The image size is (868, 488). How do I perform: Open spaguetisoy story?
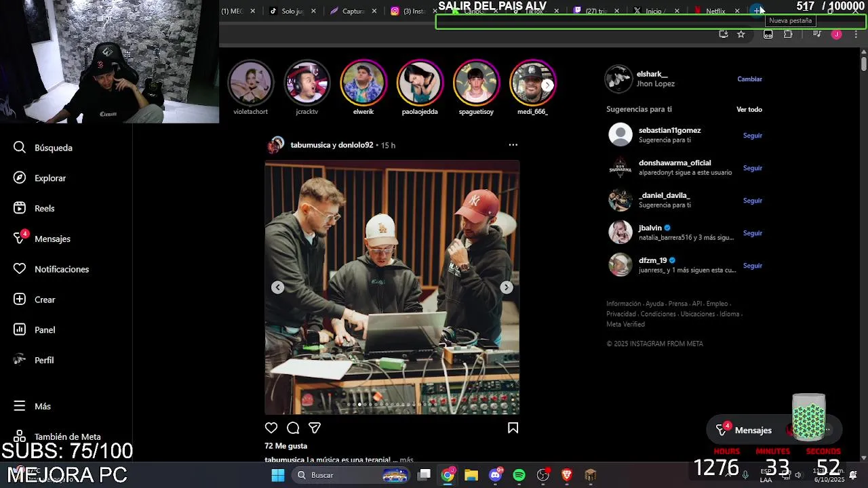(476, 87)
